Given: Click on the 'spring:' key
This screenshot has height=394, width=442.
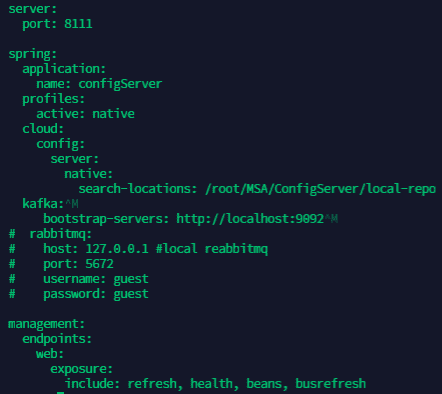Looking at the screenshot, I should (33, 54).
